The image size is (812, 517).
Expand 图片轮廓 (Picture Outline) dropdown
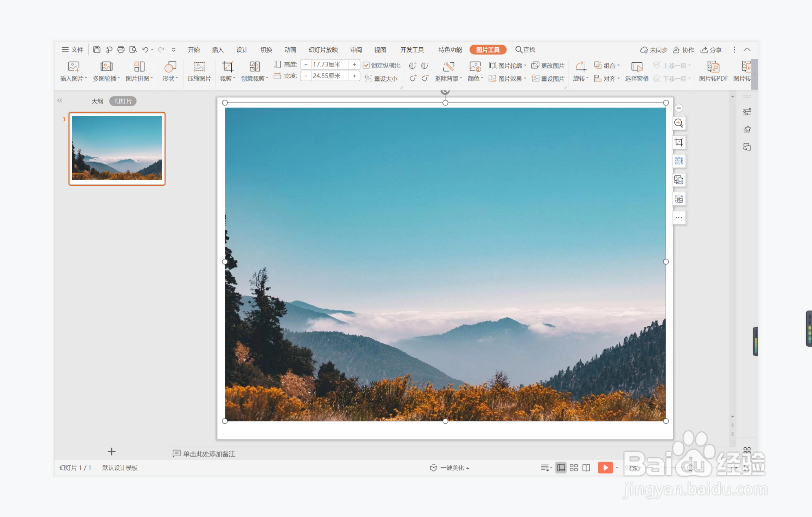(525, 66)
